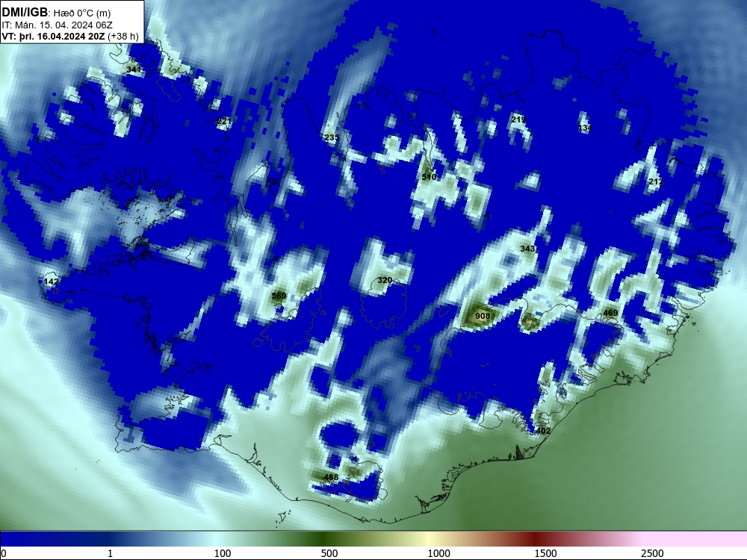Click the map value label 219

coord(518,119)
